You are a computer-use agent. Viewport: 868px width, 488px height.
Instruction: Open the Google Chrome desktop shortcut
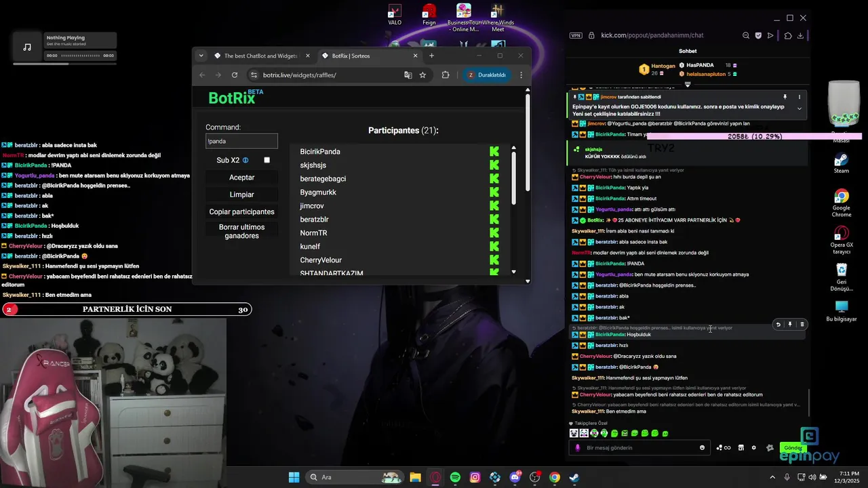(x=842, y=203)
